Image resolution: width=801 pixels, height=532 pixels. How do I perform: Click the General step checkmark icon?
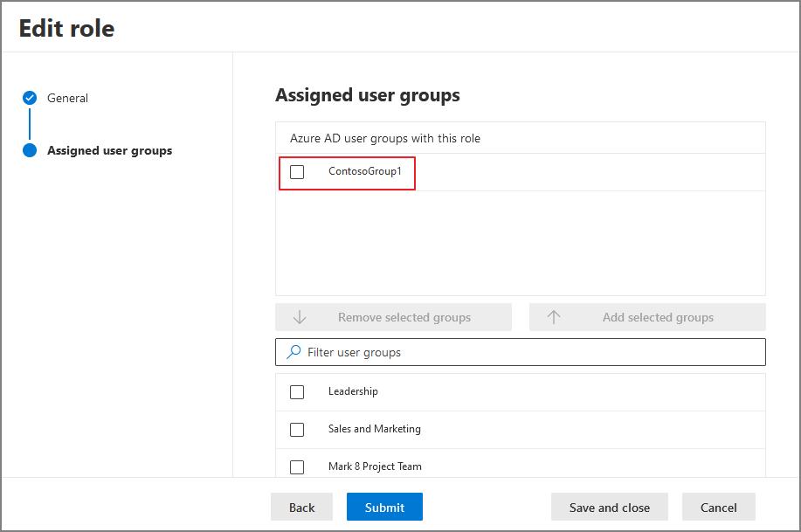pos(30,98)
